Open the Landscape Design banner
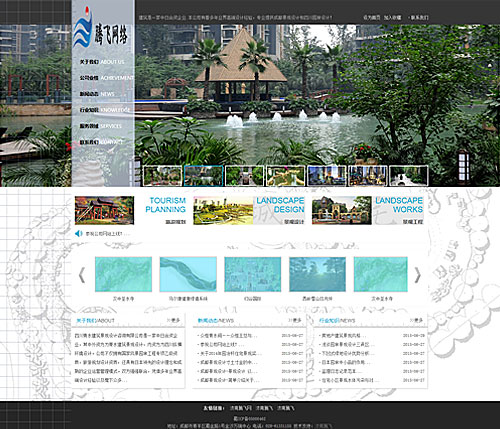Image resolution: width=500 pixels, height=429 pixels. 249,210
